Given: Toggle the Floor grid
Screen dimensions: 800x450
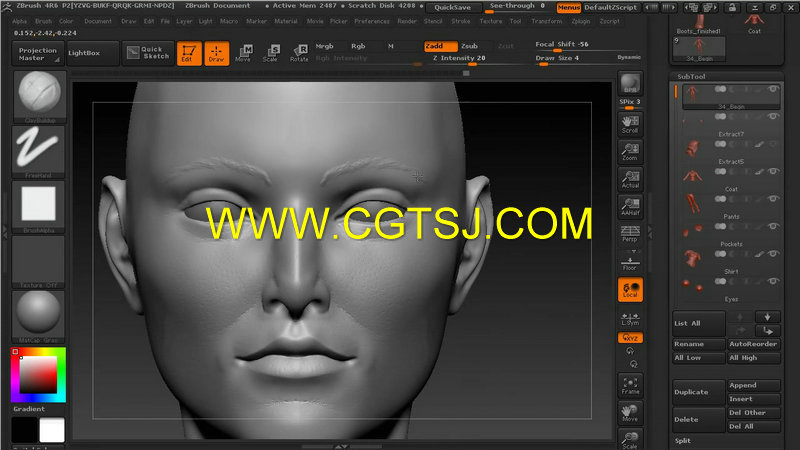Looking at the screenshot, I should [x=630, y=262].
